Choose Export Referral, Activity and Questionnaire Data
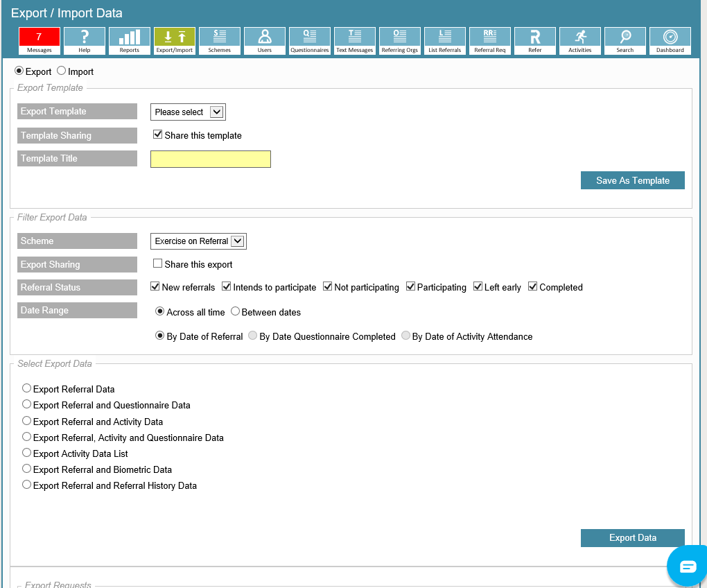Viewport: 707px width, 588px height. click(27, 436)
